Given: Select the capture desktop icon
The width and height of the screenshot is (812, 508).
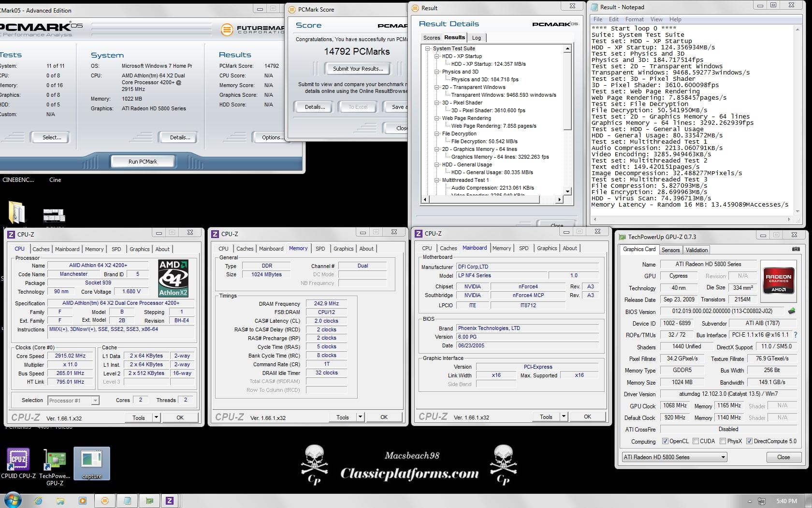Looking at the screenshot, I should (x=91, y=463).
